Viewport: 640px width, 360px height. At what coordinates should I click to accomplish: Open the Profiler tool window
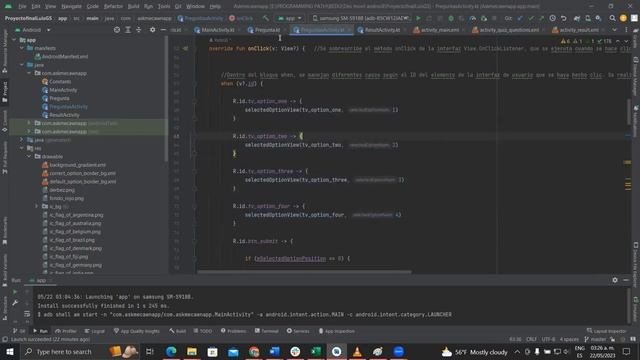(66, 331)
